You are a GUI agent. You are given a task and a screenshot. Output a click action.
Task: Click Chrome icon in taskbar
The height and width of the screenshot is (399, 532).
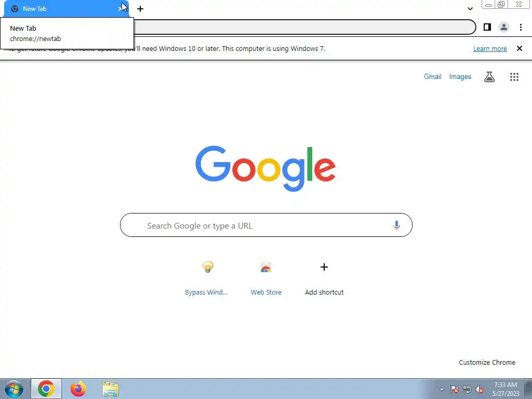click(46, 389)
